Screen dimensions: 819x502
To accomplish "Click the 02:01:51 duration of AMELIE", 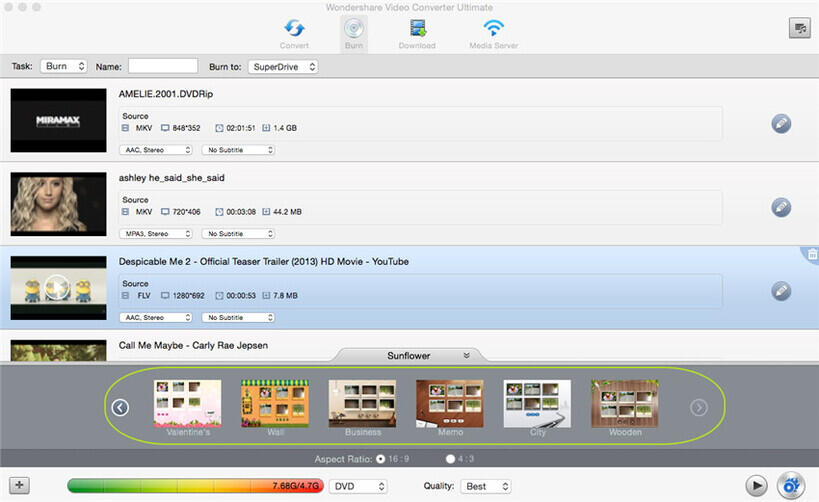I will tap(240, 128).
